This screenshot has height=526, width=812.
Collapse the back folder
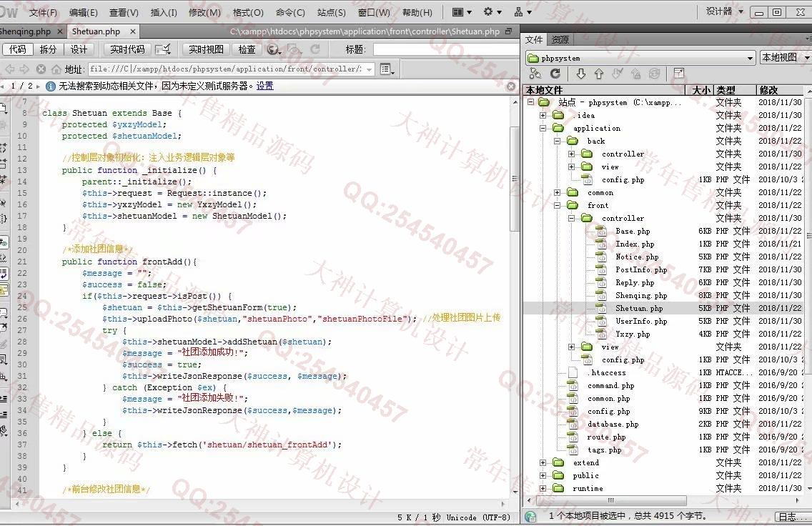tap(558, 141)
